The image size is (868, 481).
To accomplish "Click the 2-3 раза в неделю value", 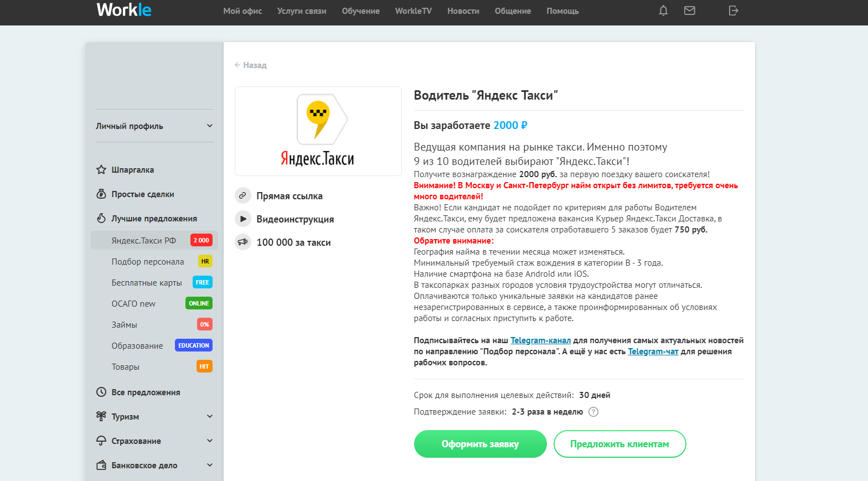I will click(547, 412).
